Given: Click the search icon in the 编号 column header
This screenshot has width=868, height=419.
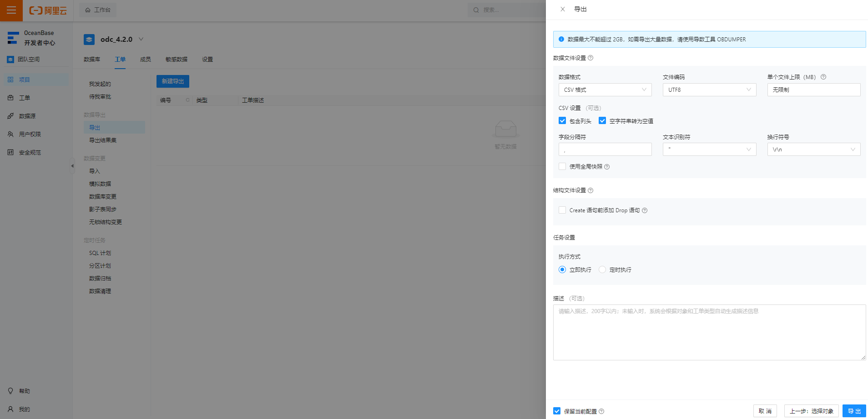Looking at the screenshot, I should coord(187,100).
